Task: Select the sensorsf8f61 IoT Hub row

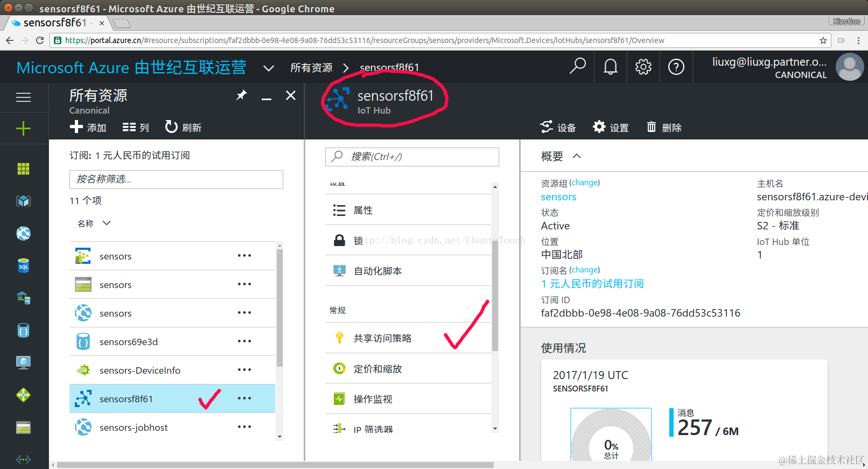Action: [x=172, y=398]
